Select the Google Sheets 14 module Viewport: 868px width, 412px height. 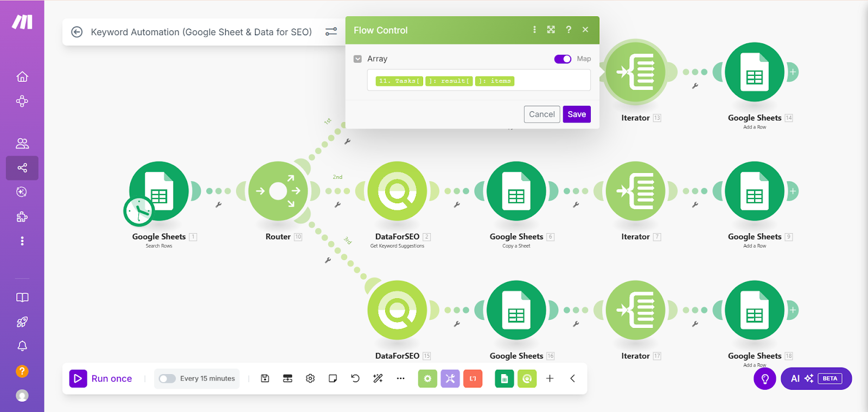tap(755, 72)
